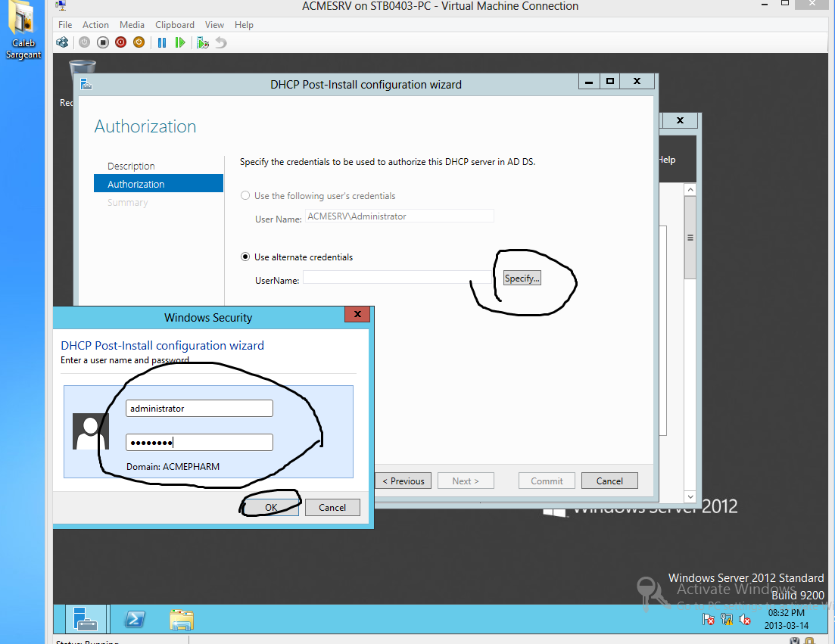Click the Ctrl+Alt+Delete toolbar icon
This screenshot has width=835, height=644.
pos(62,42)
